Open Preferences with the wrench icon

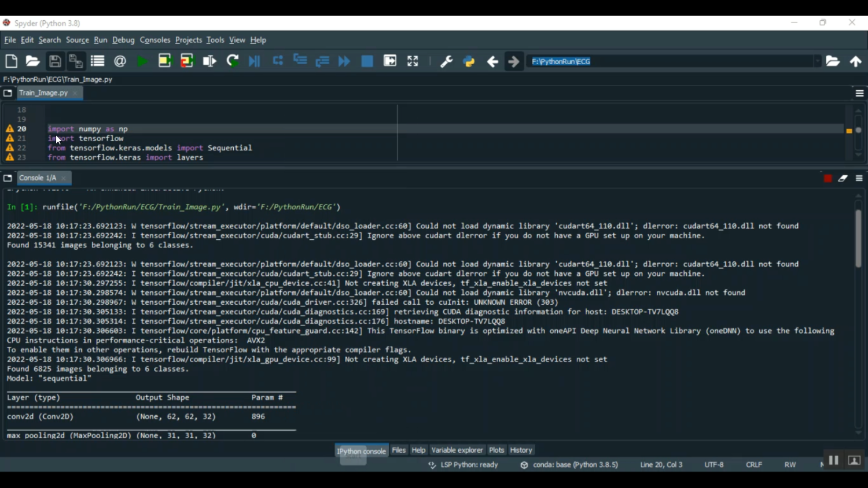click(x=446, y=61)
